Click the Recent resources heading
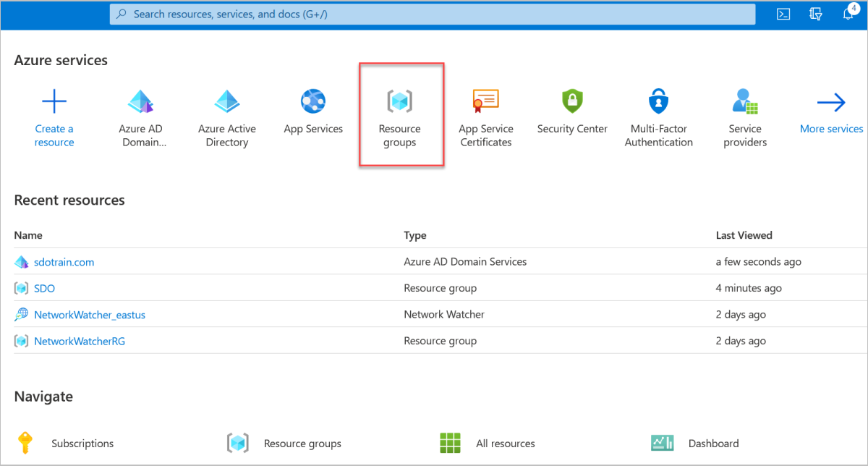The width and height of the screenshot is (868, 466). 69,200
